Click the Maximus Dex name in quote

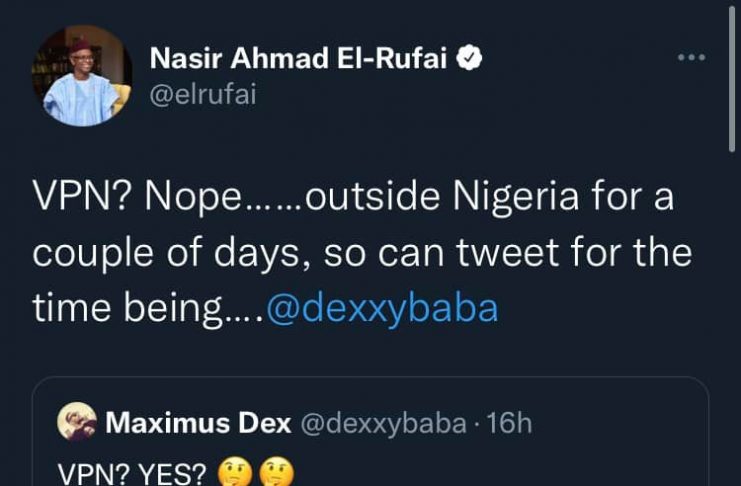coord(198,424)
